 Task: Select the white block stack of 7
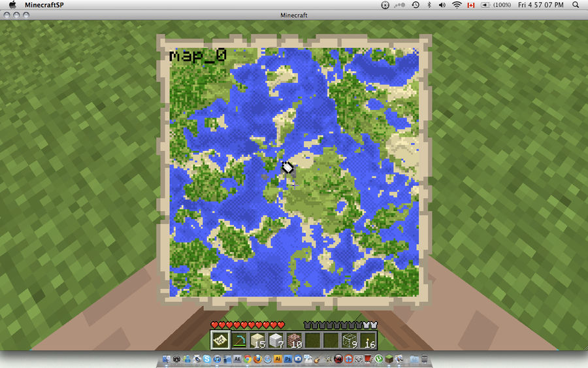tap(276, 341)
